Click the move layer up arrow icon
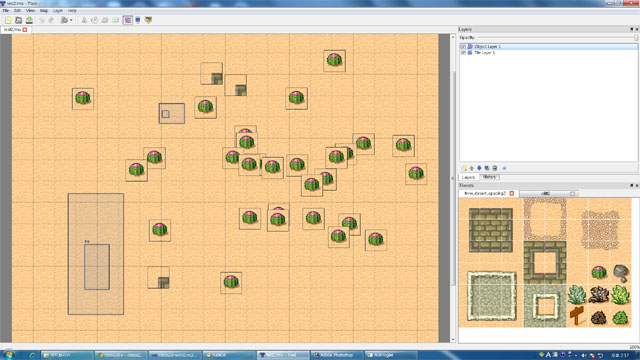 (472, 168)
